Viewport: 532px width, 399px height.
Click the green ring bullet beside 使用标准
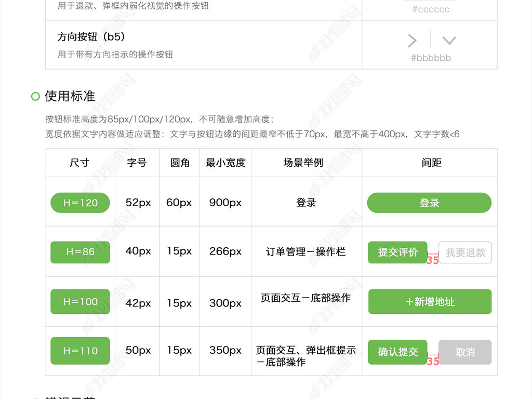(x=35, y=96)
